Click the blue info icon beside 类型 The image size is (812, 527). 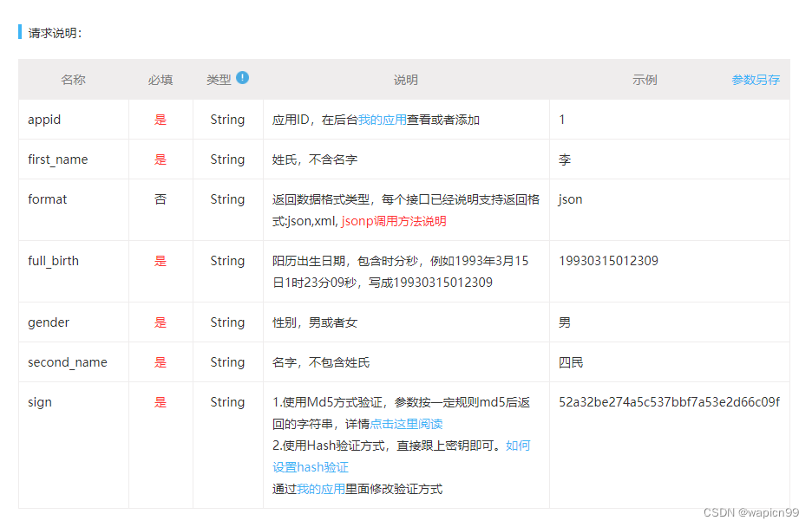point(242,77)
